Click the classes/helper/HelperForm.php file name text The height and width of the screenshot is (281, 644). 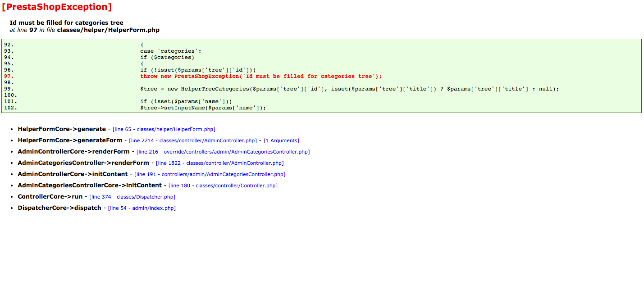click(x=108, y=30)
